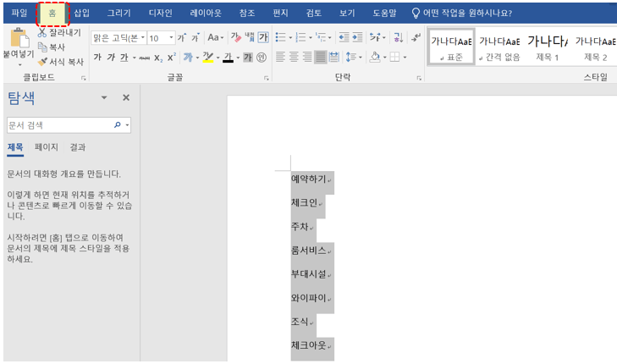Switch to 페이지 tab in navigation pane
The image size is (617, 364).
click(x=46, y=147)
